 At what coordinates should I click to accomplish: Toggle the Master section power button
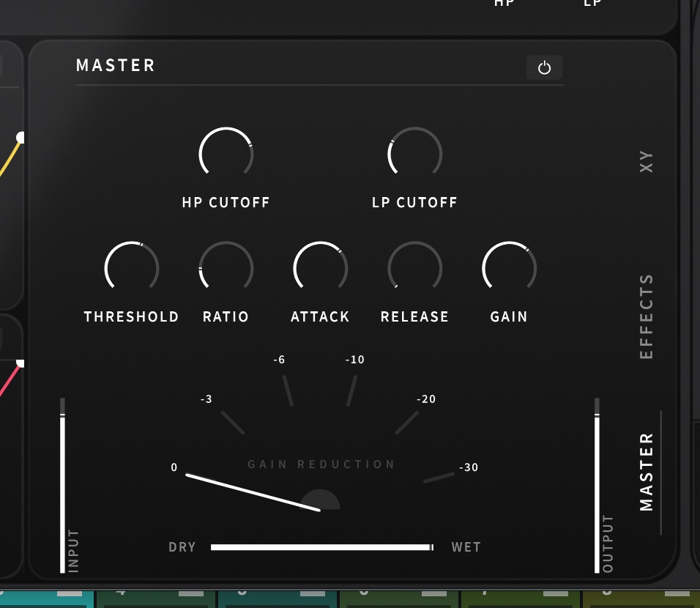click(x=544, y=68)
